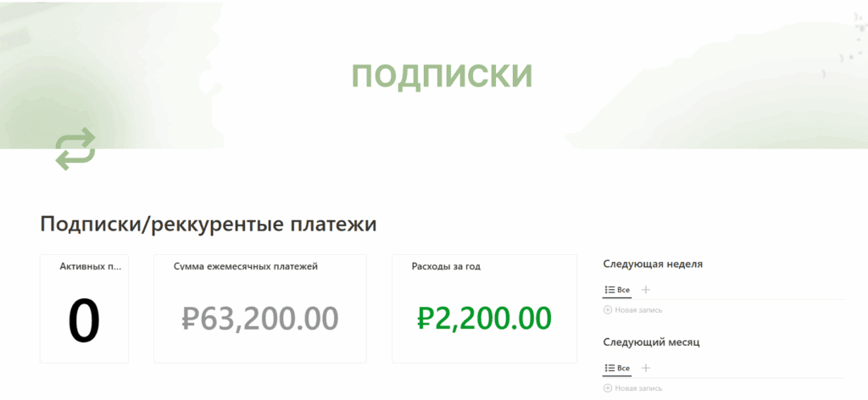Open the Следующий месяц database title
Viewport: 868px width, 400px height.
click(x=651, y=342)
